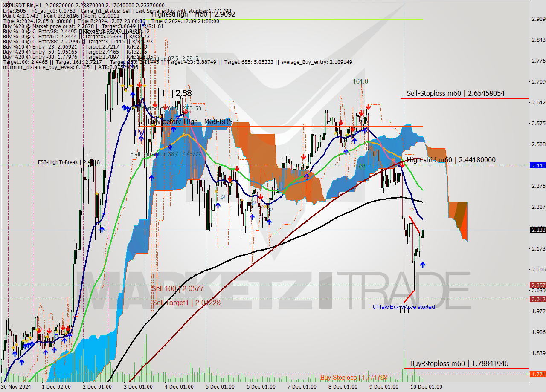Screen dimensions: 546x392
Task: Click the 2.375 price axis value
Action: [538, 186]
